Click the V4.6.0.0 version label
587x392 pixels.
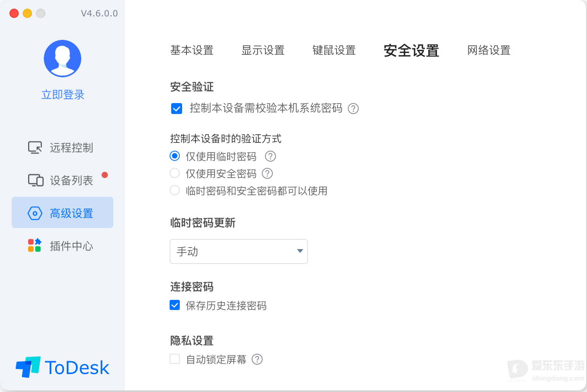click(99, 13)
